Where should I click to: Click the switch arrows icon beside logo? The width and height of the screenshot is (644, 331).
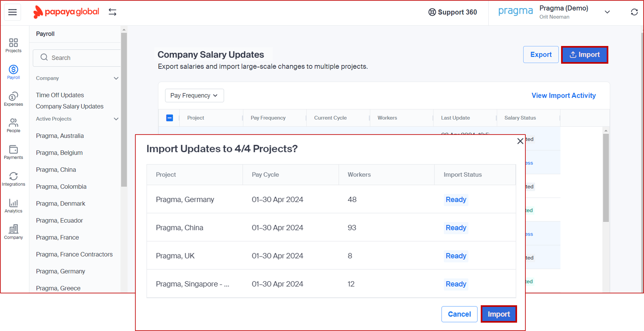click(x=112, y=12)
